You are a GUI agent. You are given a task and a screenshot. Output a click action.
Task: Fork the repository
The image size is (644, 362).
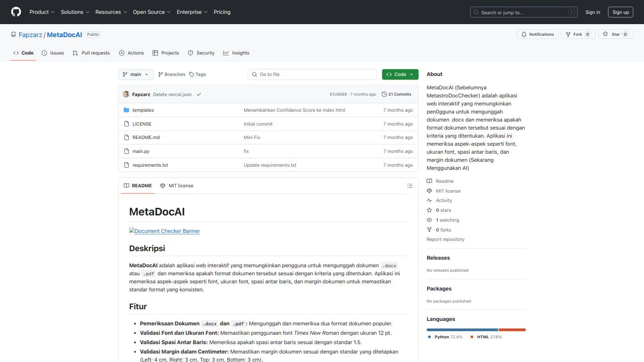coord(578,34)
